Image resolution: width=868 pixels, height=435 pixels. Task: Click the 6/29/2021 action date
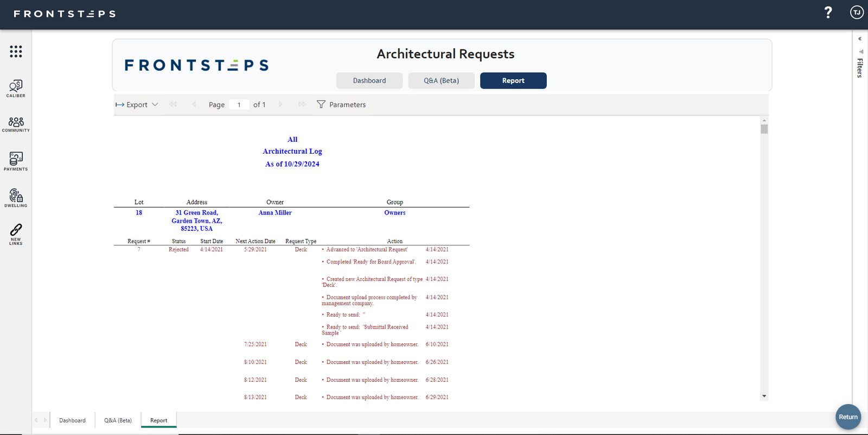[437, 398]
